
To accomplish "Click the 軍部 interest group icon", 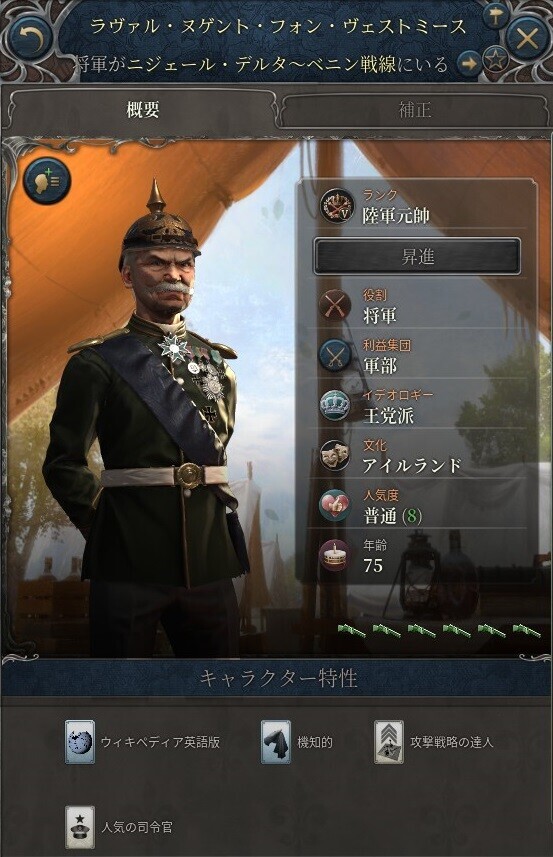I will click(335, 355).
